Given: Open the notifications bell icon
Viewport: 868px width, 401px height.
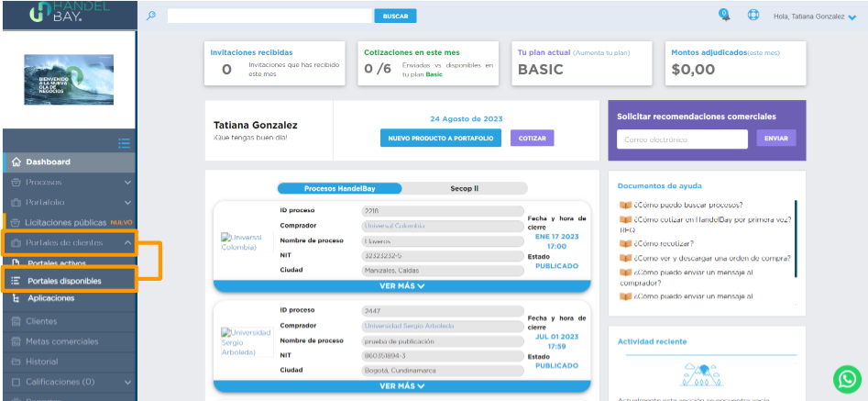Looking at the screenshot, I should 724,15.
